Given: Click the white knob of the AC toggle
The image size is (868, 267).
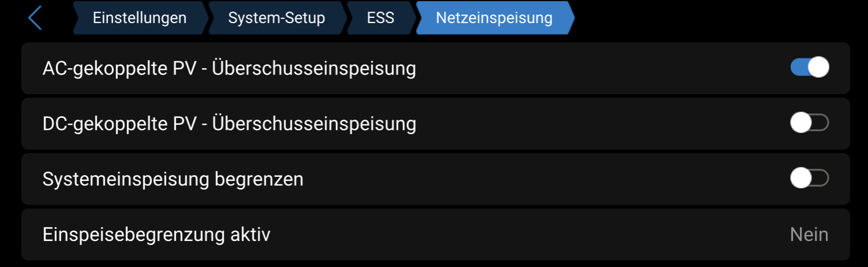Looking at the screenshot, I should tap(818, 68).
